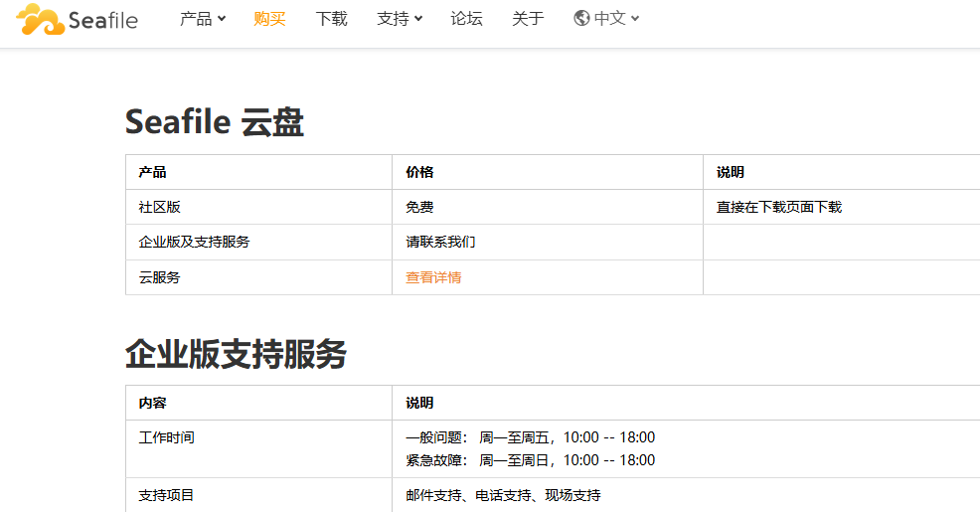The height and width of the screenshot is (512, 980).
Task: Click the 说明 header in support table
Action: point(686,403)
